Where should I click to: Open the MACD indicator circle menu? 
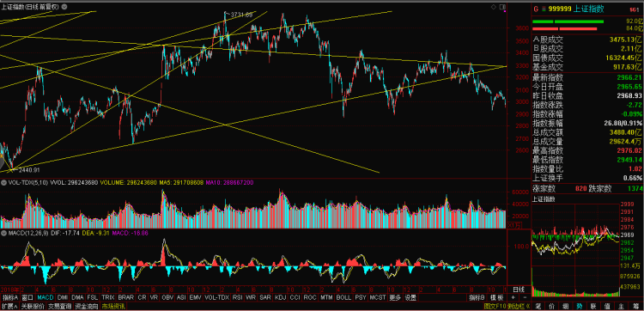3,233
